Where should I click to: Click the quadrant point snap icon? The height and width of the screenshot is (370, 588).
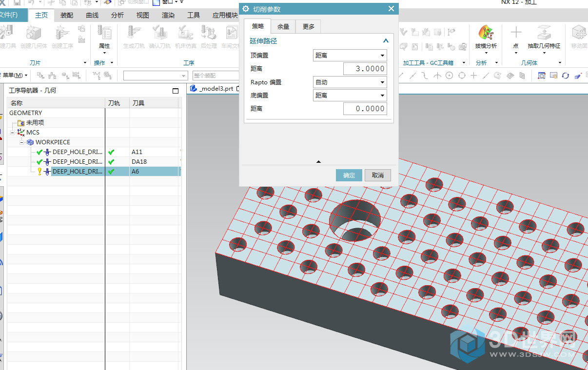(461, 76)
